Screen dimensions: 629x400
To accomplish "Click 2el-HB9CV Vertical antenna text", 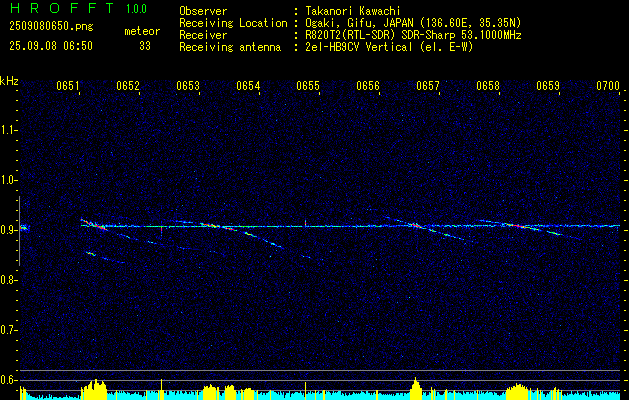I will point(389,47).
